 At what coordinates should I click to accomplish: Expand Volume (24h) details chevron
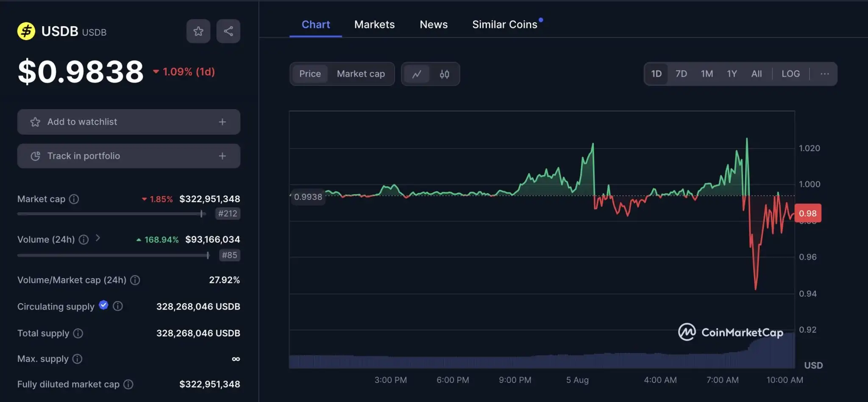pyautogui.click(x=98, y=238)
